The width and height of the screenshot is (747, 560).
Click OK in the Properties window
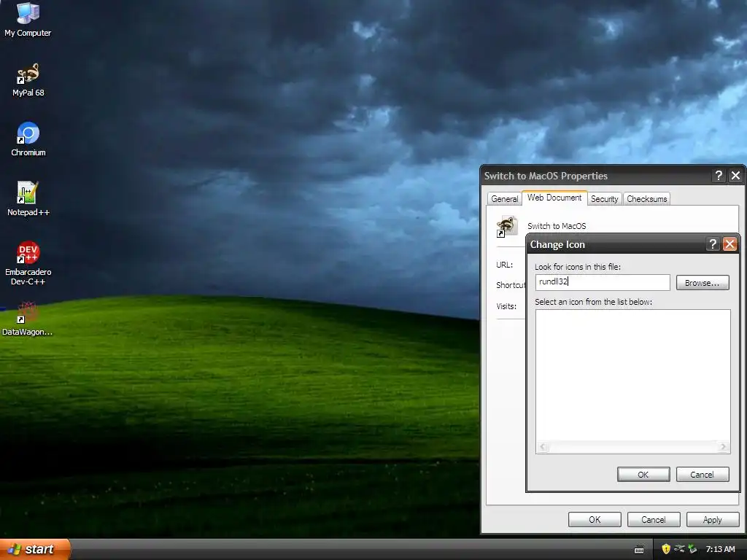point(595,519)
